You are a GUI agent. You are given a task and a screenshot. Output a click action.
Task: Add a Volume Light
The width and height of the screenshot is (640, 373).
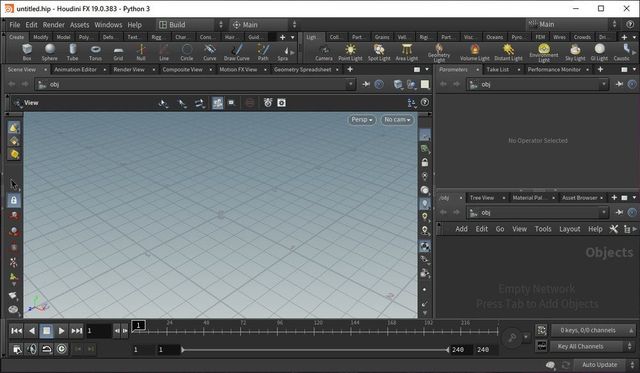pyautogui.click(x=475, y=53)
